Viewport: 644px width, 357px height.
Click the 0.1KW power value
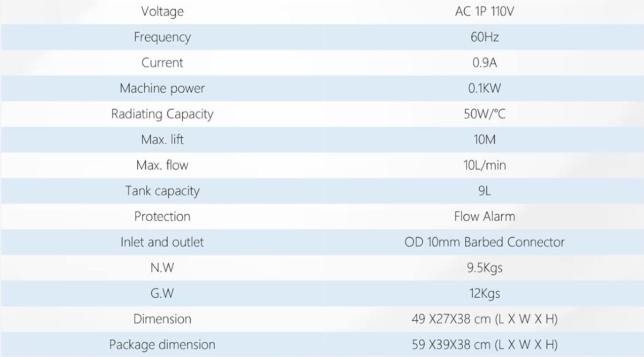[x=484, y=88]
